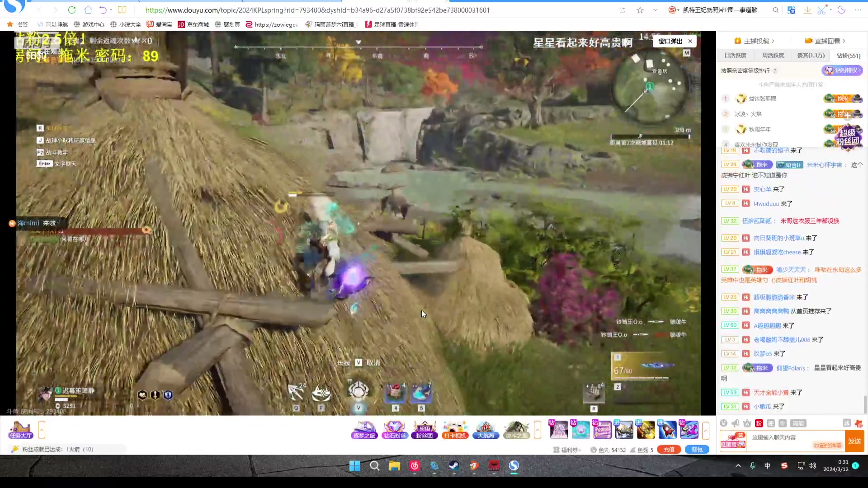868x488 pixels.
Task: Open the 钻石粉丝 icon
Action: (395, 430)
